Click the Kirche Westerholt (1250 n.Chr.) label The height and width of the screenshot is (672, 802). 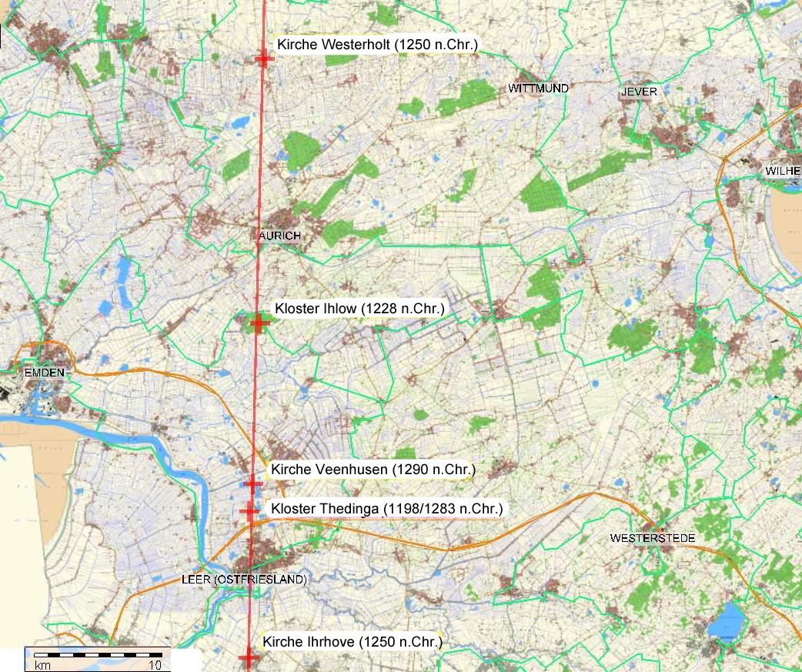(x=377, y=45)
